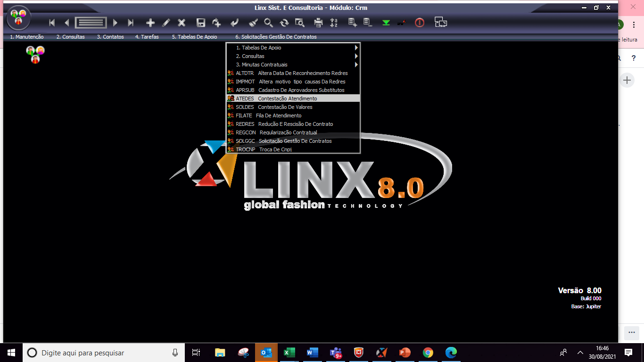Click the record list box in toolbar
The height and width of the screenshot is (362, 644).
click(91, 23)
